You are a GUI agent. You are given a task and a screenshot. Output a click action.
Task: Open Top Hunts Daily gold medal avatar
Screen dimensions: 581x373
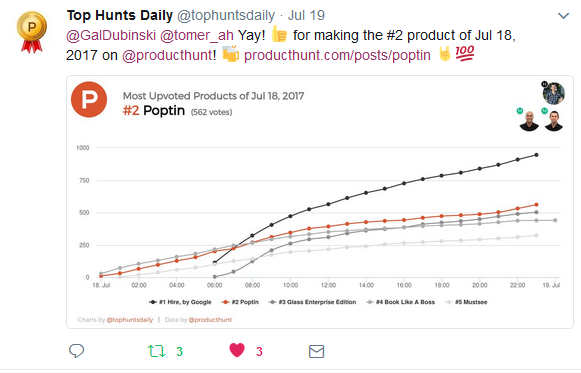click(x=32, y=32)
